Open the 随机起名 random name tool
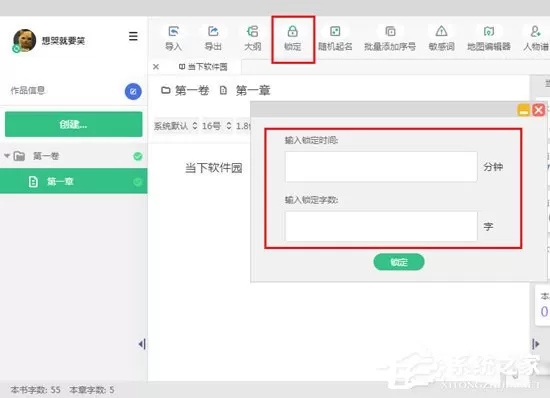Screen dimensions: 550x398 335,32
